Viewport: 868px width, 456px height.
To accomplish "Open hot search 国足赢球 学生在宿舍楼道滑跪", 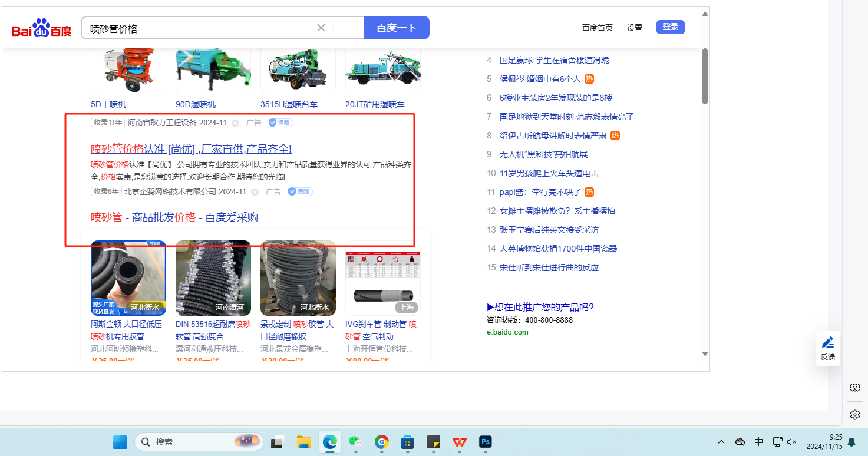I will click(x=555, y=60).
